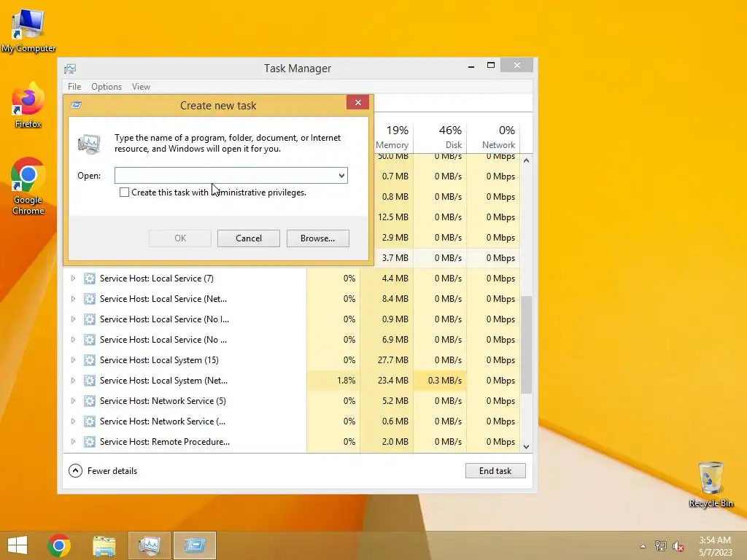Select Create new task taskbar icon
Screen dimensions: 747x560
tap(195, 545)
